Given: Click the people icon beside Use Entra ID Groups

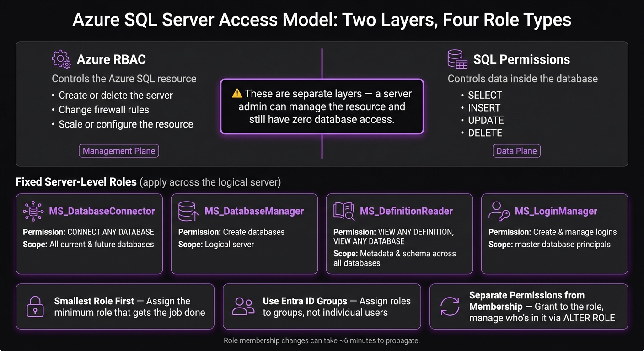Looking at the screenshot, I should [243, 306].
